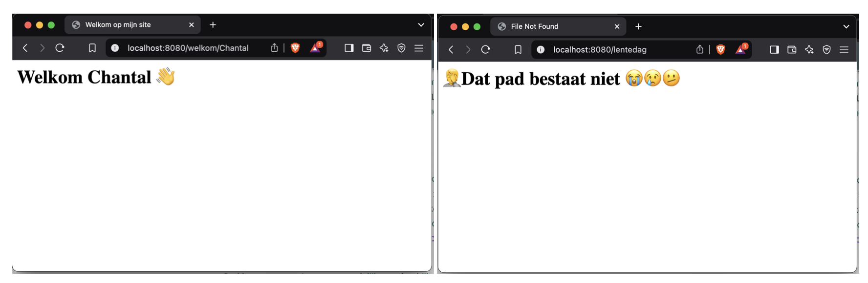868x283 pixels.
Task: Go forward in the left browser window
Action: tap(42, 48)
